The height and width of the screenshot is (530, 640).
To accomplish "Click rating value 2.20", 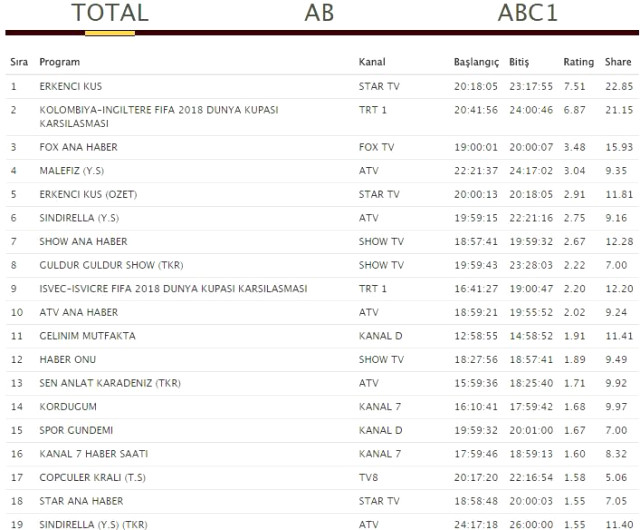I will click(x=574, y=289).
